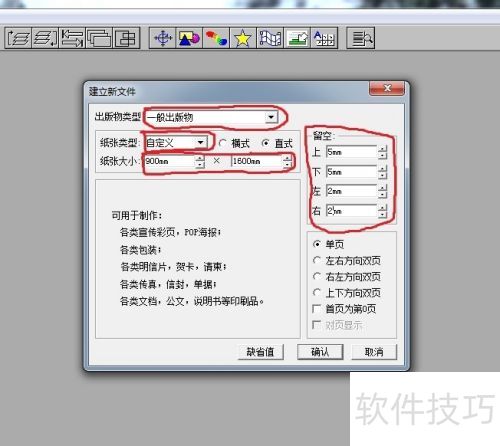The image size is (500, 446).
Task: Increase the 下 bottom margin with up arrow
Action: coord(383,169)
